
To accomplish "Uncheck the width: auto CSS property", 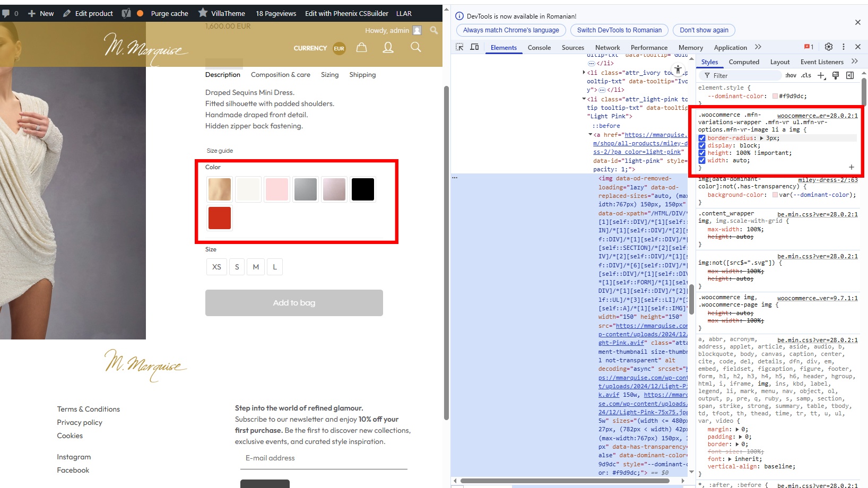I will (x=702, y=160).
